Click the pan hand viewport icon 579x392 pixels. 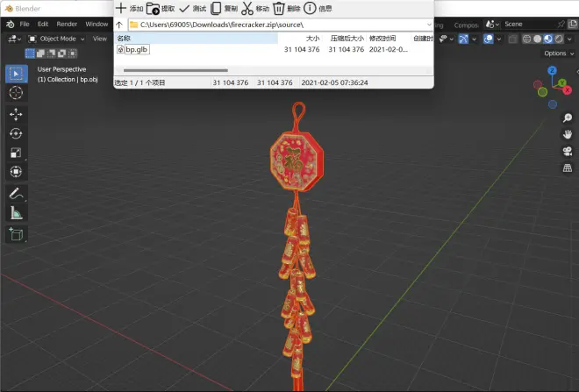[568, 134]
